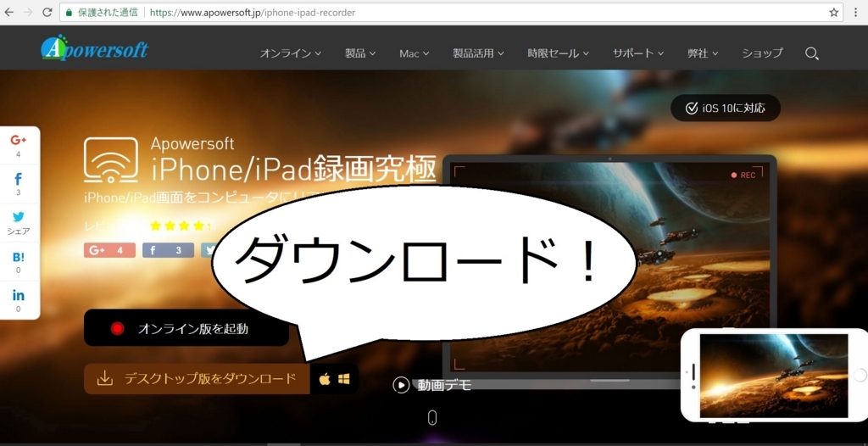Click the green secure lock icon
Image resolution: width=868 pixels, height=446 pixels.
click(69, 12)
